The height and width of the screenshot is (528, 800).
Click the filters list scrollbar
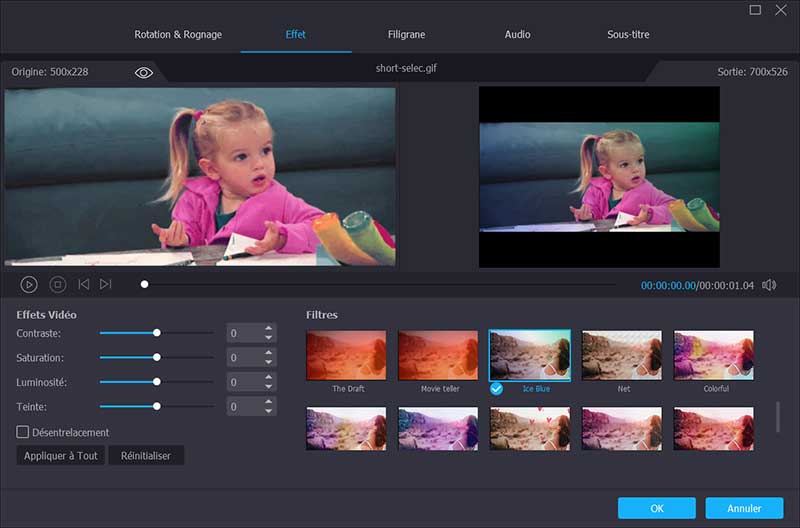(778, 417)
